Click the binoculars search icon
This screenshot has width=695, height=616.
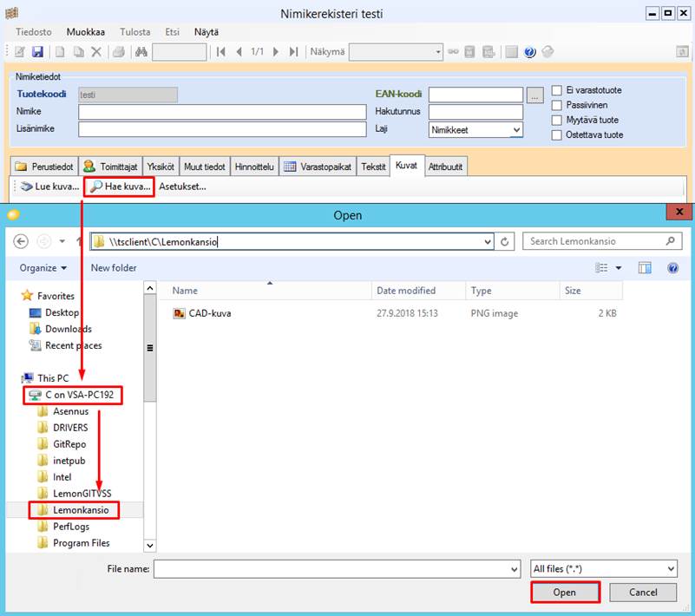coord(141,52)
